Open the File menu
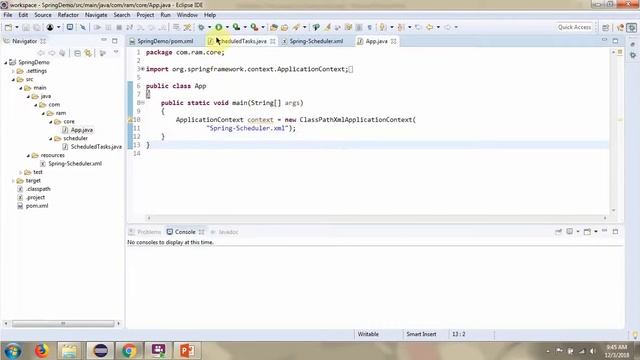The height and width of the screenshot is (360, 640). (x=8, y=15)
